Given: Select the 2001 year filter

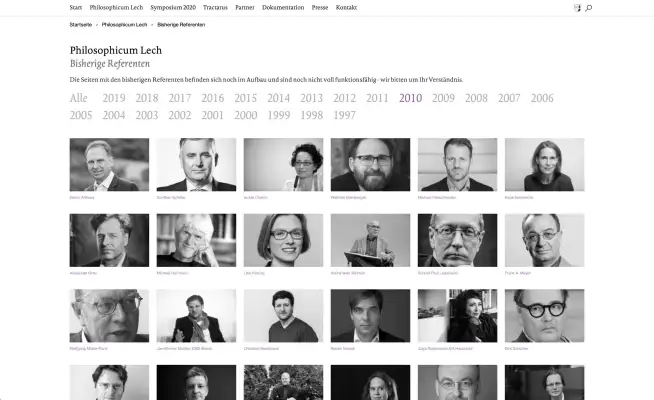Looking at the screenshot, I should (x=213, y=115).
